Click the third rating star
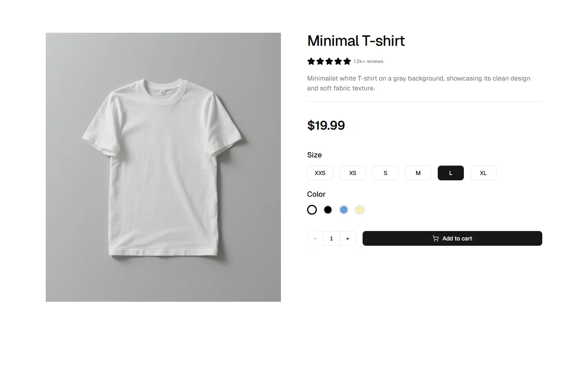 pos(329,61)
